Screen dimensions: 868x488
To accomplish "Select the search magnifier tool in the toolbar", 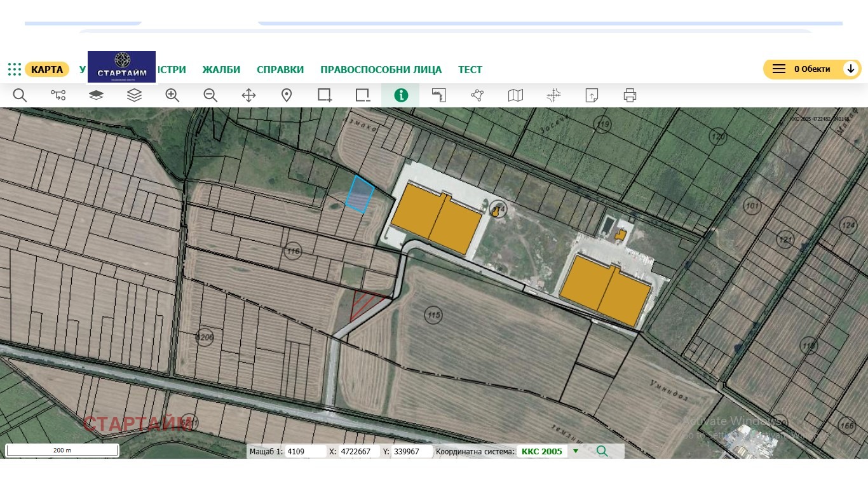I will pos(19,95).
